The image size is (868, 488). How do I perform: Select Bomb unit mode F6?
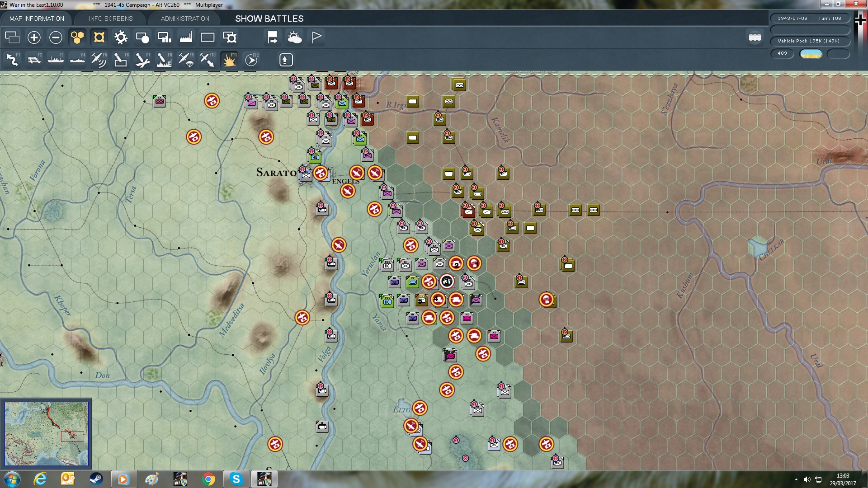[121, 60]
